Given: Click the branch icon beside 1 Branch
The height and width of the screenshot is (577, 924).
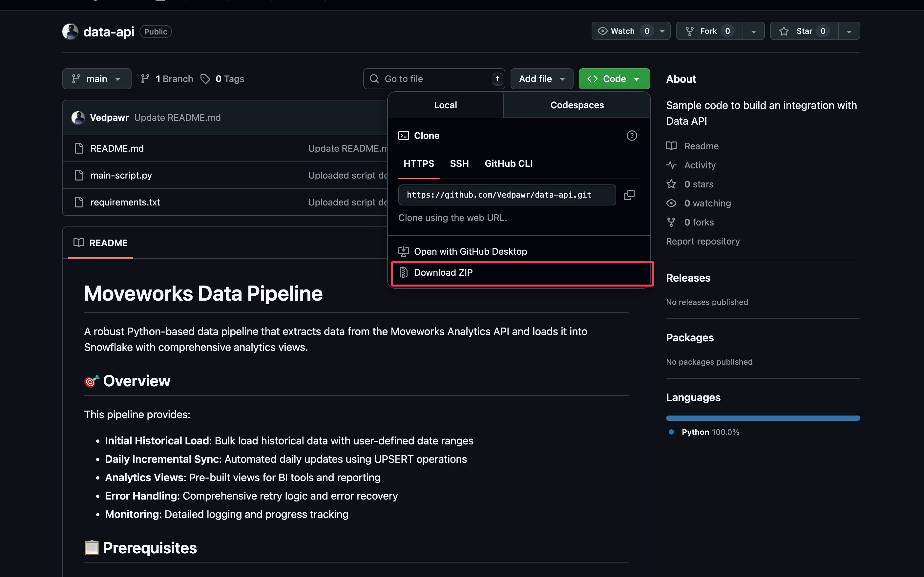Looking at the screenshot, I should point(145,79).
